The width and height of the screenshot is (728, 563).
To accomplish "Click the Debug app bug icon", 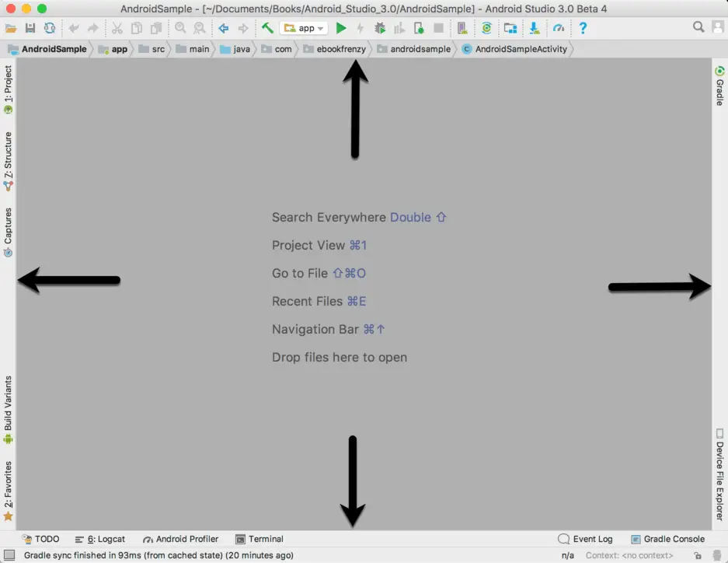I will [380, 28].
